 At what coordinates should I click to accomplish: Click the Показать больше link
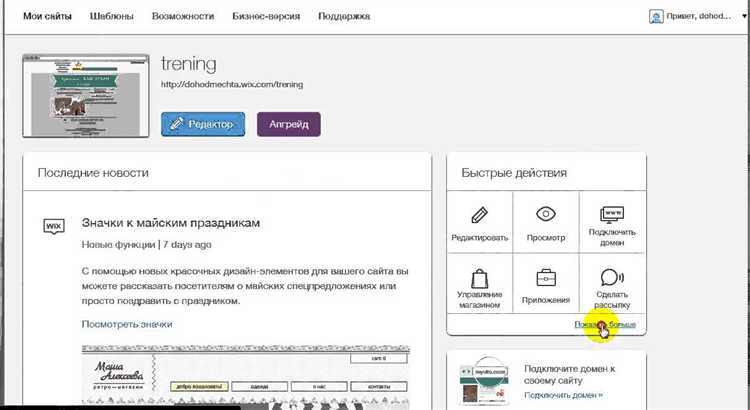point(605,324)
